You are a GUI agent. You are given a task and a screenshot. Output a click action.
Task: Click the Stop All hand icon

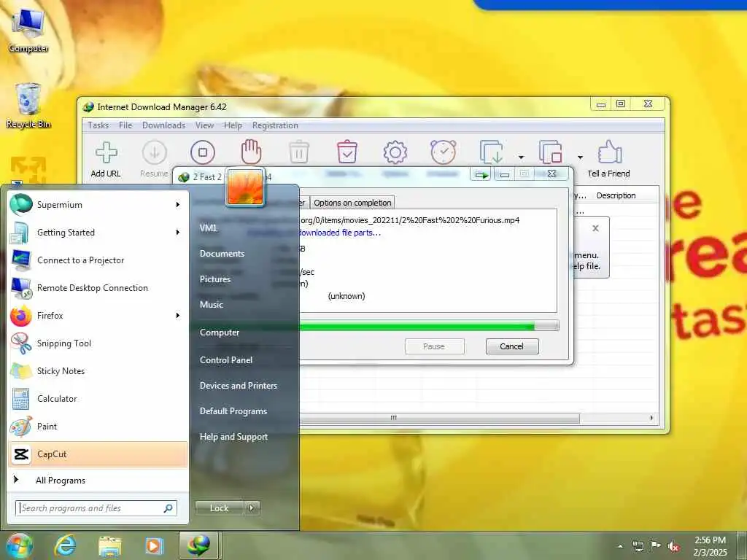[251, 152]
